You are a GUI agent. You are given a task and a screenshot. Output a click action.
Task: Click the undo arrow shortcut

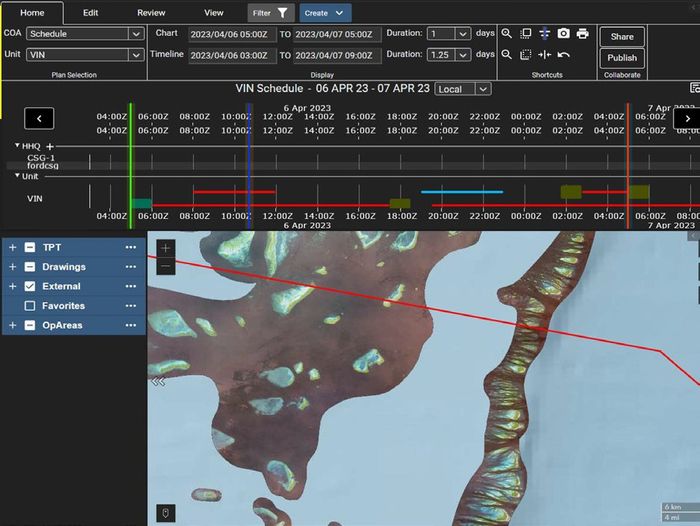tap(564, 55)
